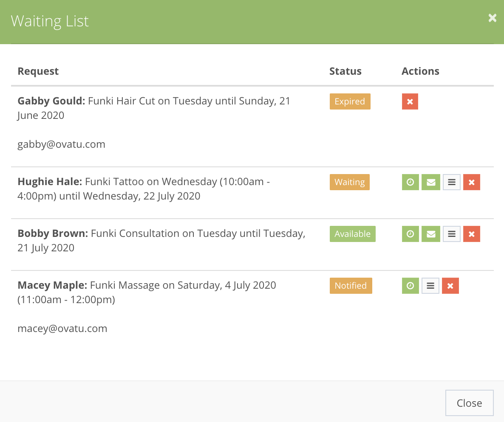Select the macey@ovatu.com email address
Viewport: 504px width, 422px height.
click(62, 328)
